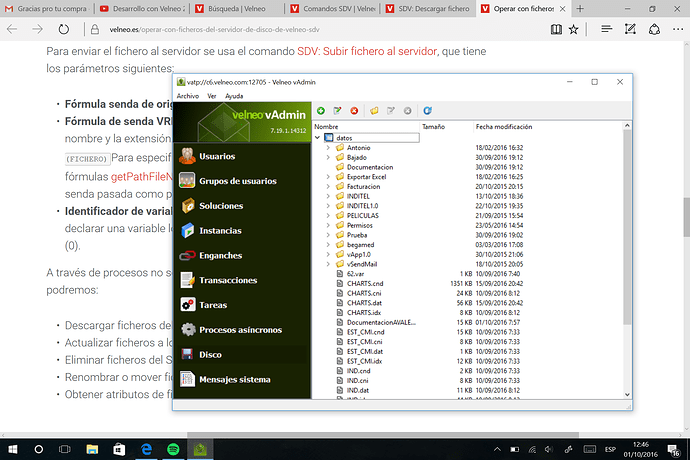
Task: Open the Ver menu in vAdmin
Action: click(212, 96)
